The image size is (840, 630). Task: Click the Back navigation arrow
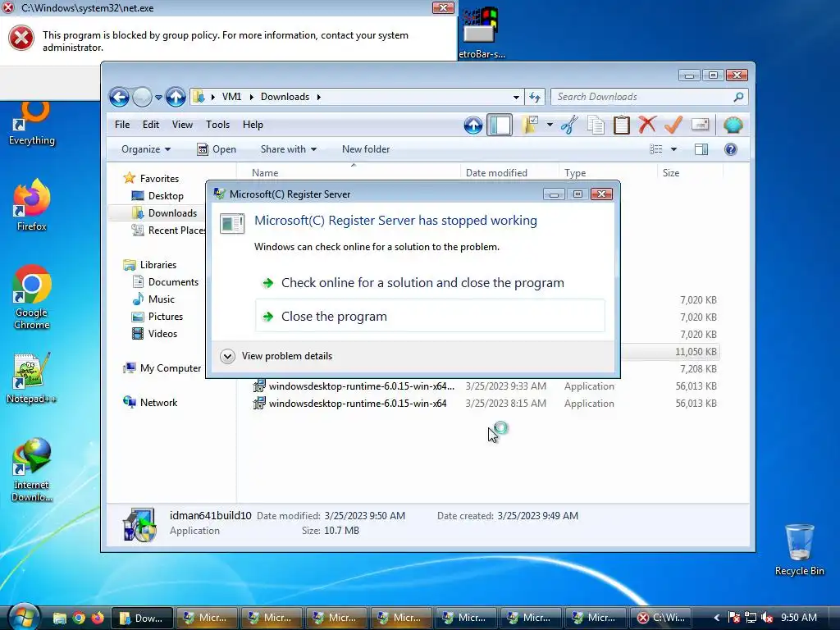(x=119, y=97)
